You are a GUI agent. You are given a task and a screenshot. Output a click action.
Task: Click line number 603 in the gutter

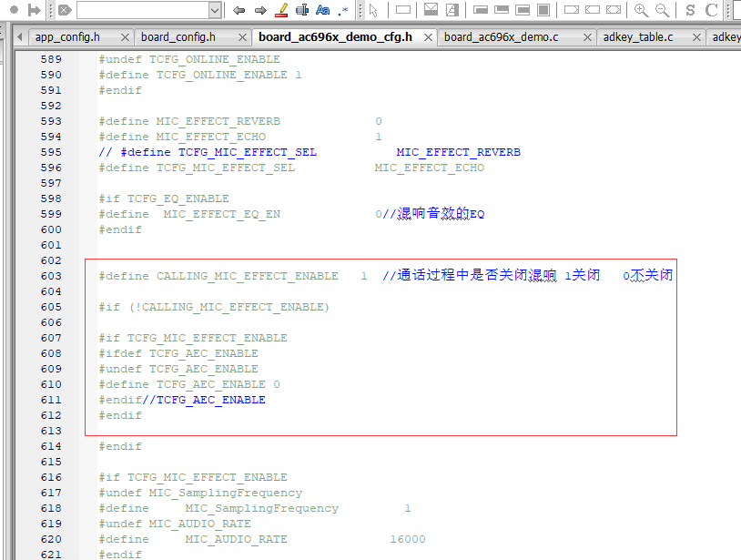pos(51,276)
